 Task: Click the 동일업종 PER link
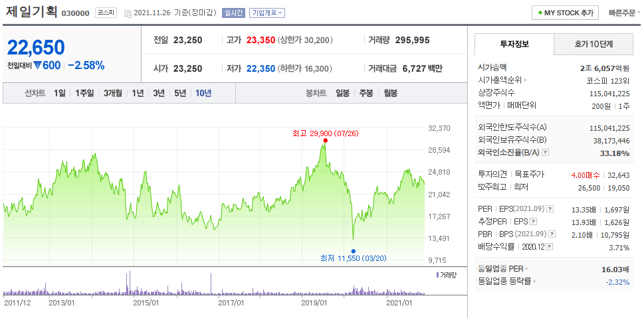500,269
